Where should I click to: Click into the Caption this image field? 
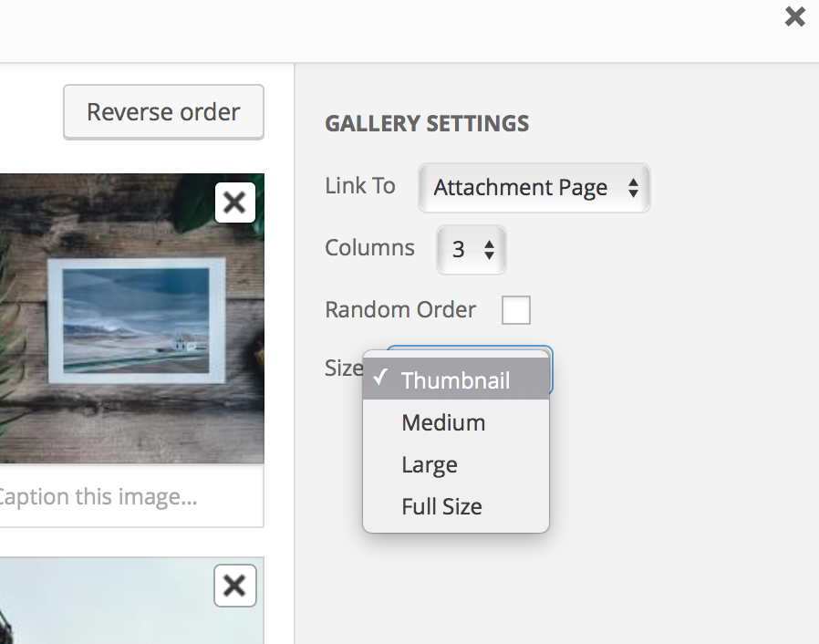[x=128, y=497]
